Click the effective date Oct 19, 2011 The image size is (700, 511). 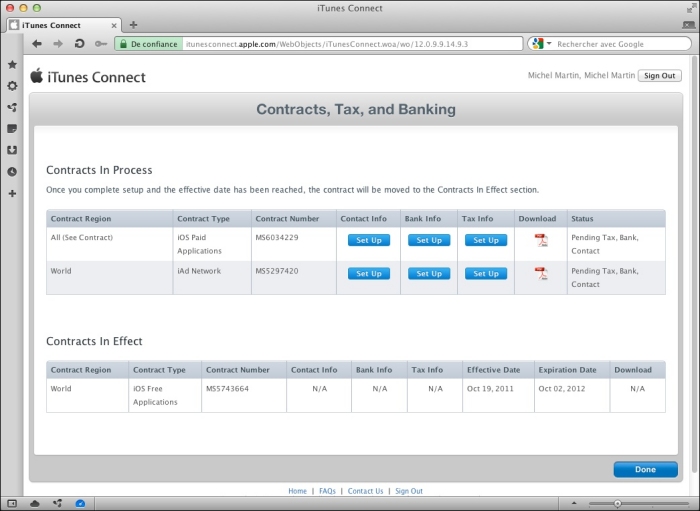(x=490, y=389)
